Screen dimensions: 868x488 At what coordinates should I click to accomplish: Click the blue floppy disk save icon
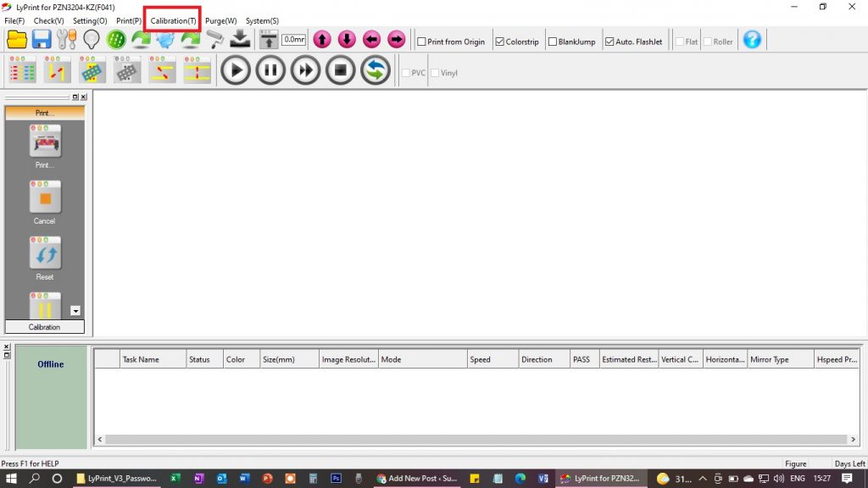(x=42, y=40)
